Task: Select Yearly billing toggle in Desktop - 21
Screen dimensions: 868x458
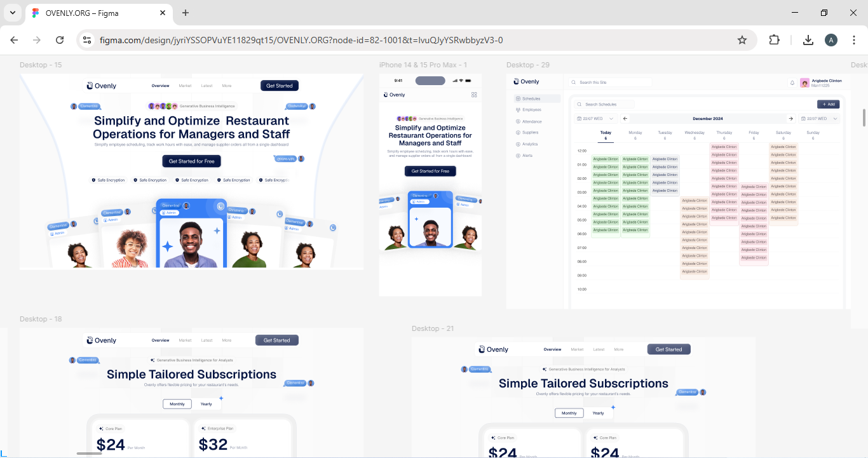Action: 599,413
